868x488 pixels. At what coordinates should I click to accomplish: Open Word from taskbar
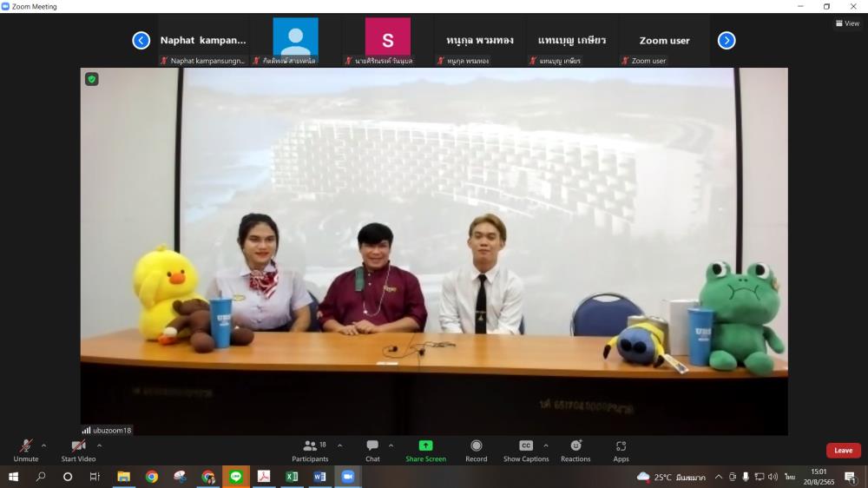[x=320, y=477]
